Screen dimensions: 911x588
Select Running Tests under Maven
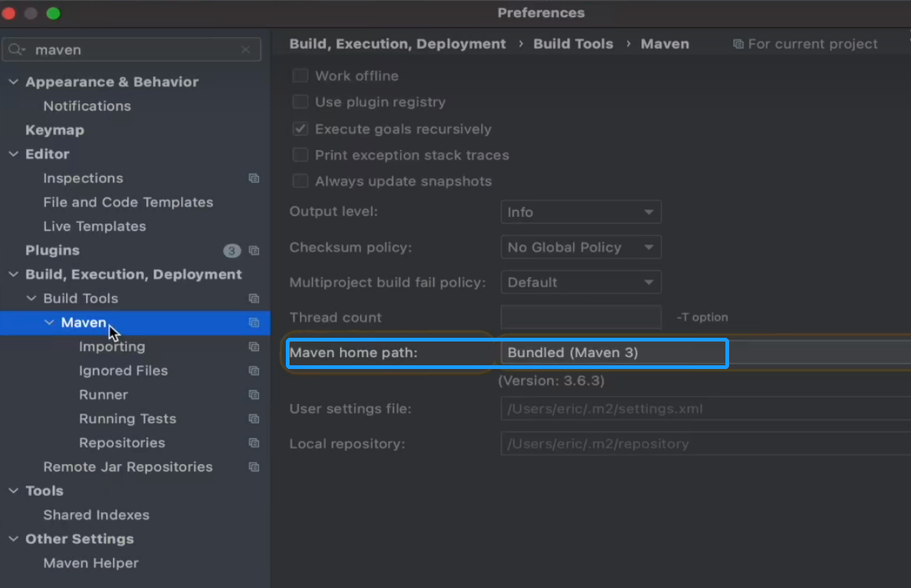pyautogui.click(x=128, y=419)
